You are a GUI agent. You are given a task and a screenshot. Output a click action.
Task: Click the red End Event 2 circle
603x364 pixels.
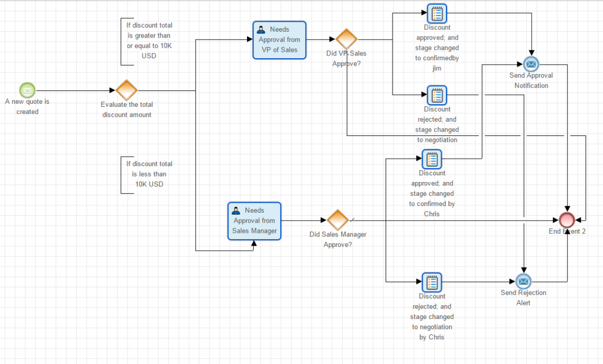click(567, 220)
